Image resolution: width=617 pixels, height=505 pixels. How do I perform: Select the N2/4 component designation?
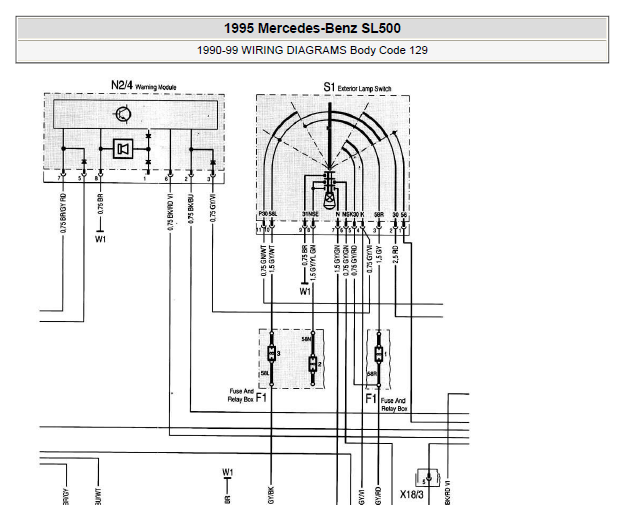pos(122,85)
